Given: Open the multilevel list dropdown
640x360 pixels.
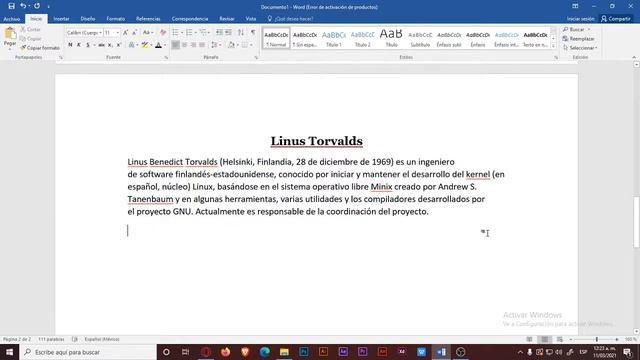Looking at the screenshot, I should click(209, 32).
